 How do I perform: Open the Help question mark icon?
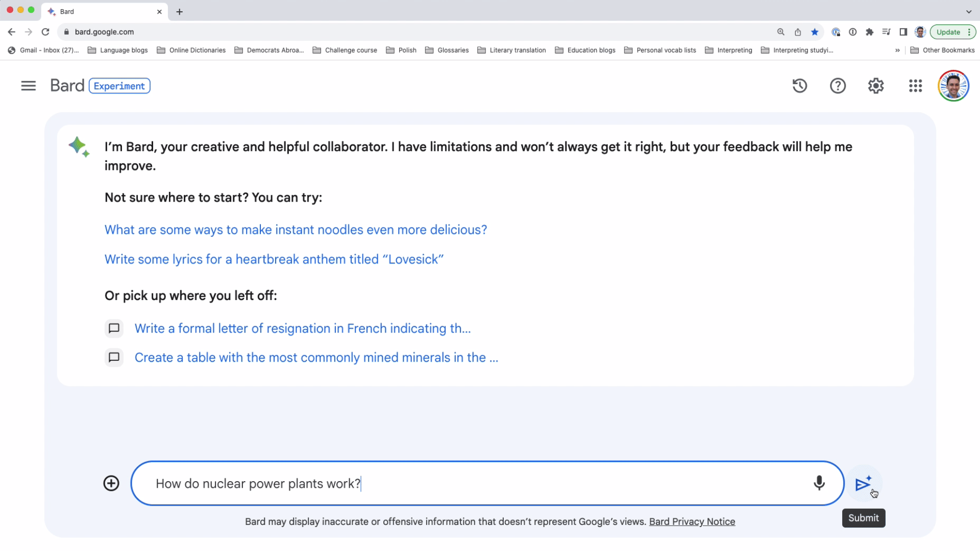pos(838,86)
